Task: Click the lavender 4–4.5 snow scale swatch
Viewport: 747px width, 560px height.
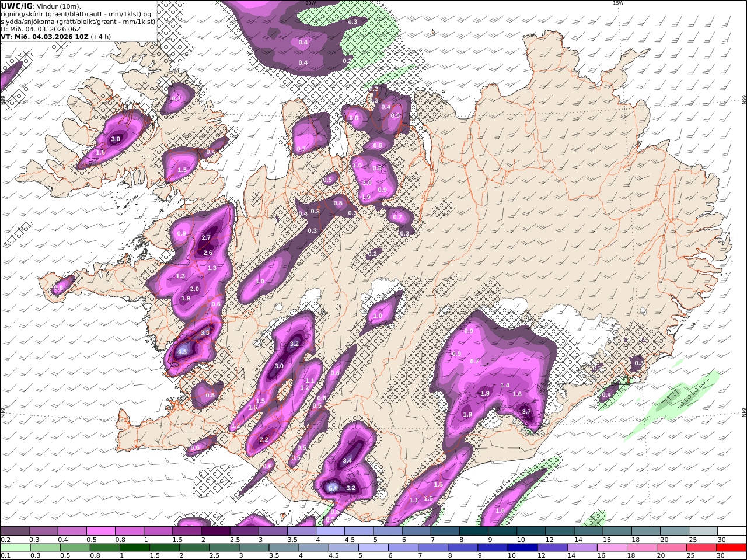Action: (330, 531)
